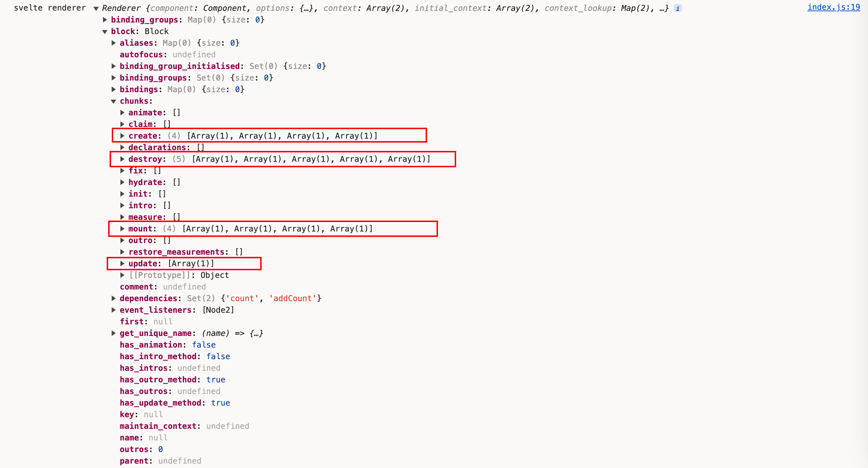Expand the aliases Map(0) entry

(114, 43)
